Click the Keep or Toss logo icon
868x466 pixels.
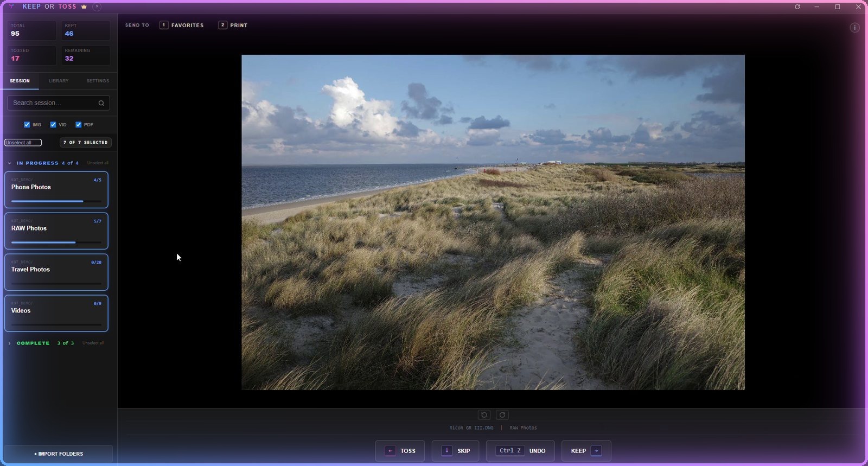[x=11, y=7]
